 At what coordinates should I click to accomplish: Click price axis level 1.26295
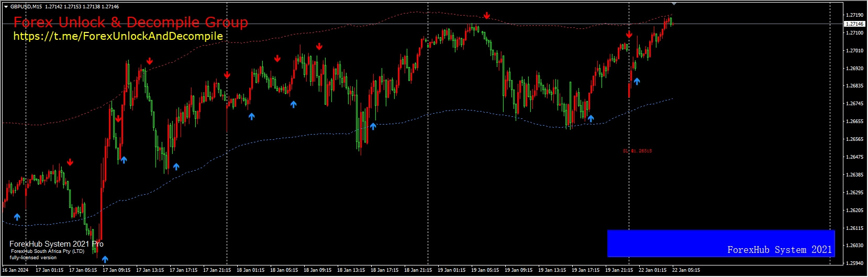854,193
